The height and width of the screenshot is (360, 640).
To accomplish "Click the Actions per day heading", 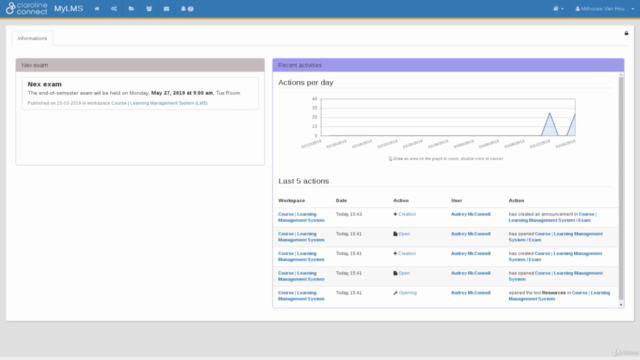I will click(306, 82).
